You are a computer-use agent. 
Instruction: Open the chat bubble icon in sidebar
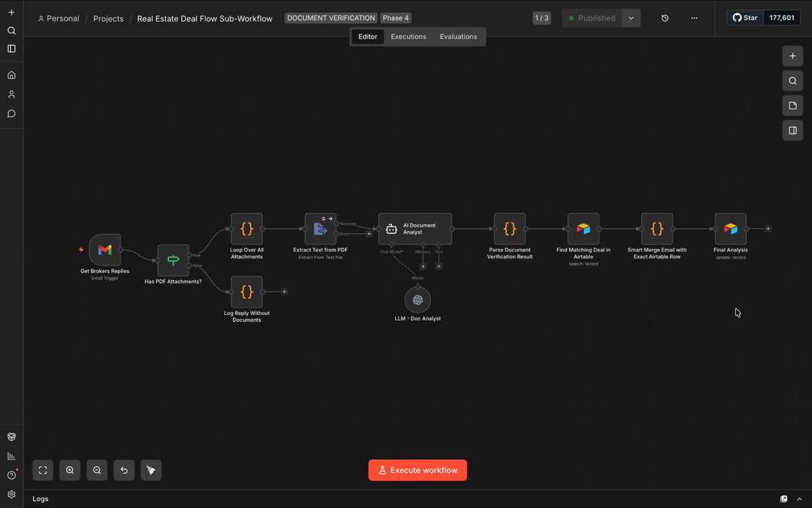(x=12, y=113)
